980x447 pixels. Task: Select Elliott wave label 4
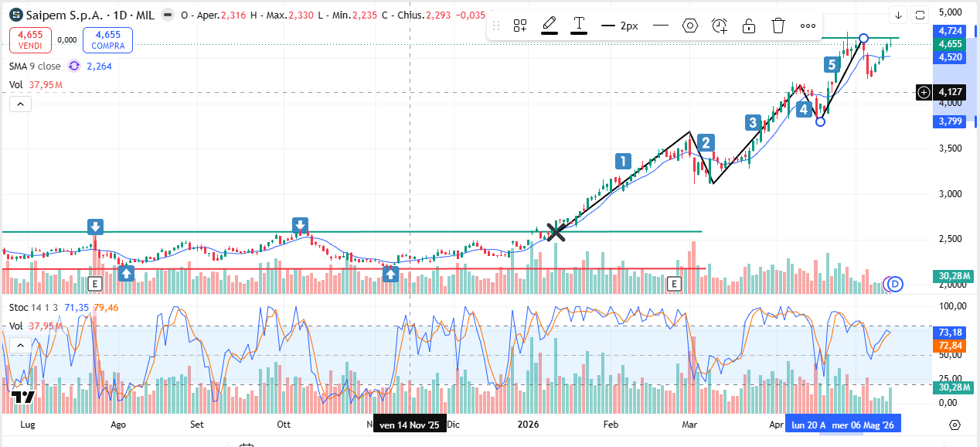point(804,109)
